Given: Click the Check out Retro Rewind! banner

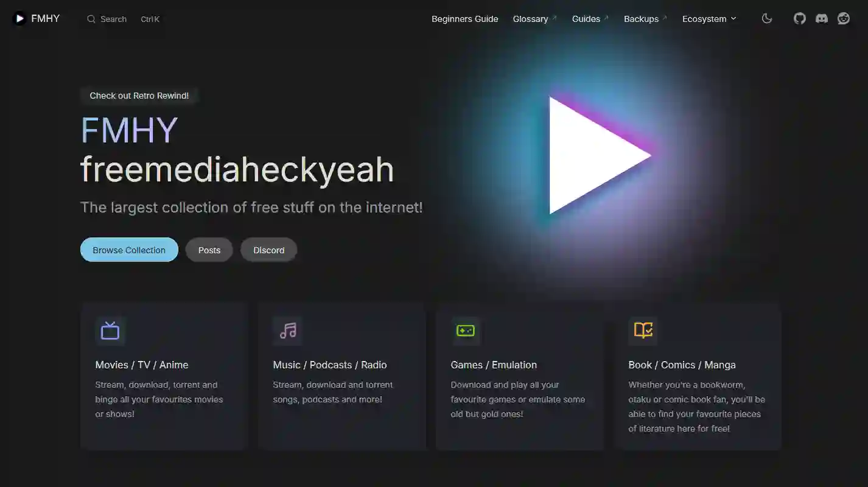Looking at the screenshot, I should [139, 96].
